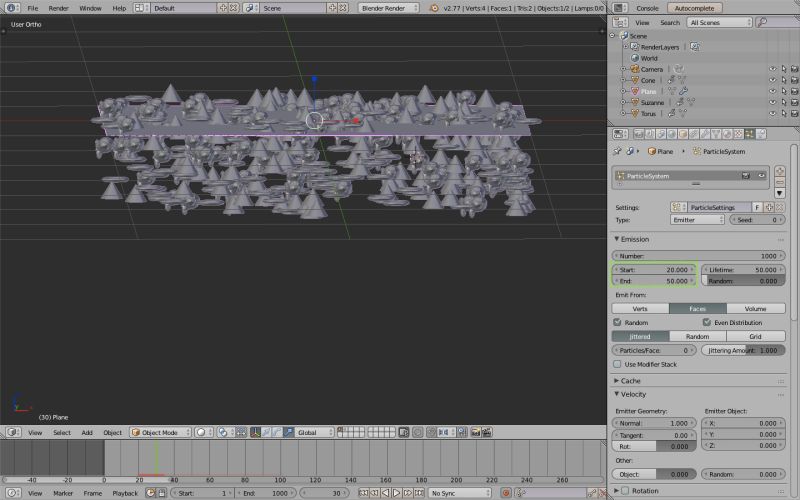Open the Modifiers wrench tab icon
This screenshot has height=500, width=800.
[x=706, y=134]
